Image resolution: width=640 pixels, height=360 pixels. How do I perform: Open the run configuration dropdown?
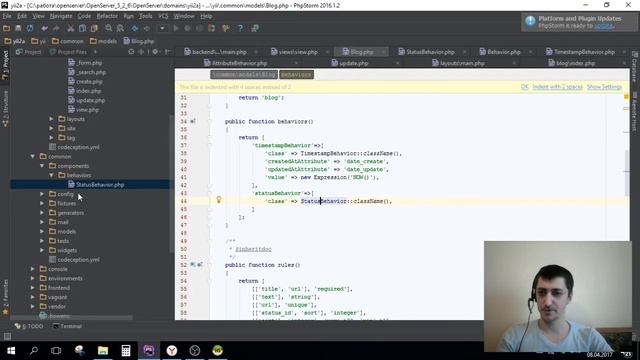pyautogui.click(x=162, y=28)
